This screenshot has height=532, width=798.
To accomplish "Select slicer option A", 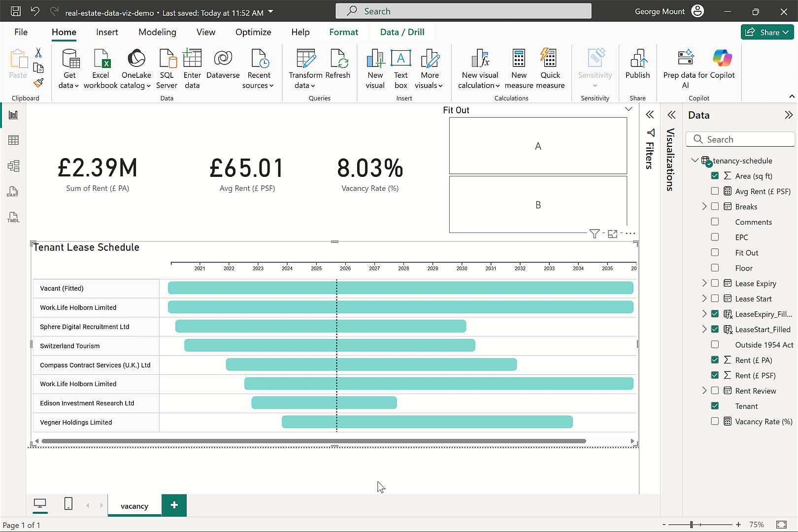I will [538, 146].
